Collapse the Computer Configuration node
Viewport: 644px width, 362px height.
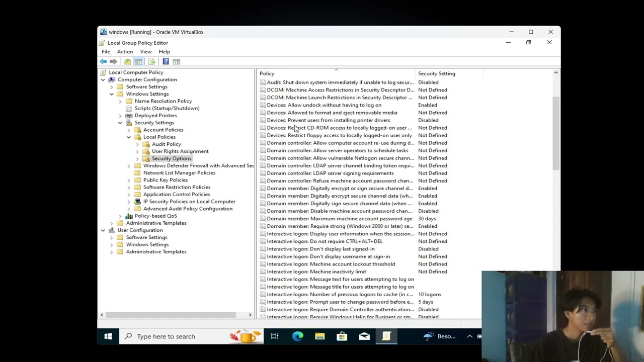pyautogui.click(x=103, y=79)
